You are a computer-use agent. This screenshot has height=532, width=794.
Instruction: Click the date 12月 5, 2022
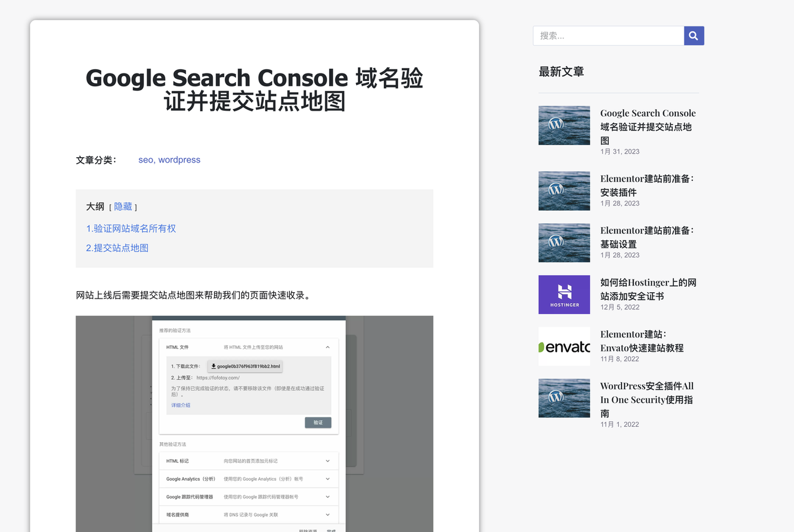620,308
